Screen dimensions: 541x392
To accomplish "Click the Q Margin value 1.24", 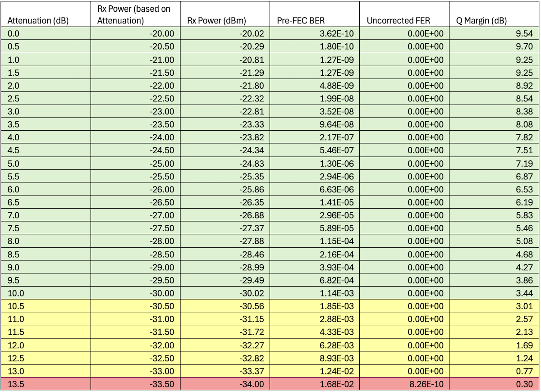I will pos(494,358).
